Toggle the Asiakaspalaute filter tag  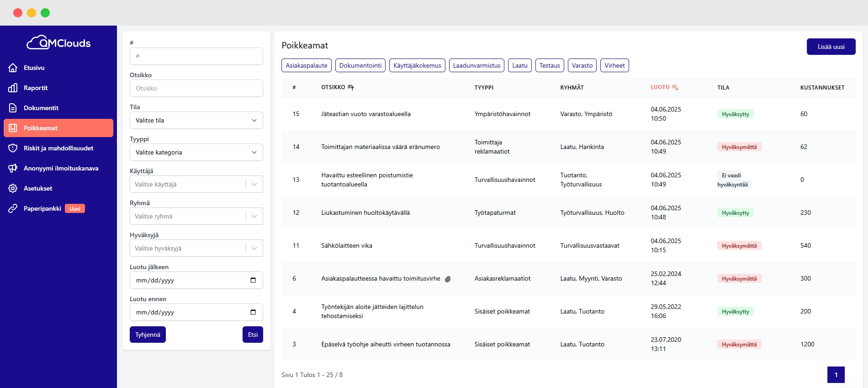point(306,65)
